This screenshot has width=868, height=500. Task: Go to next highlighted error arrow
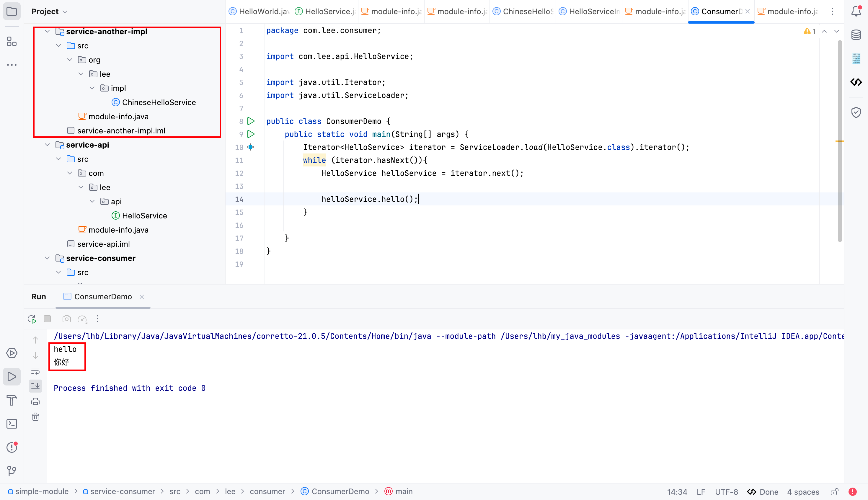(x=836, y=31)
